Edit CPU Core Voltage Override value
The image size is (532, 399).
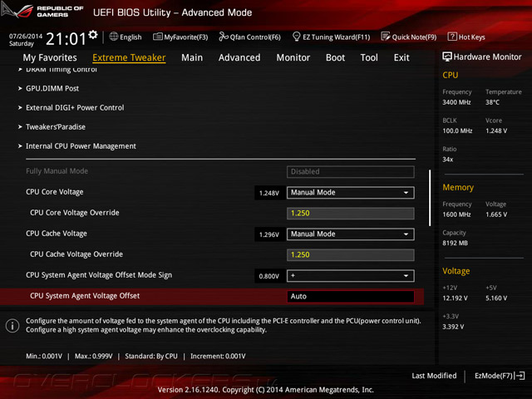[x=351, y=214]
